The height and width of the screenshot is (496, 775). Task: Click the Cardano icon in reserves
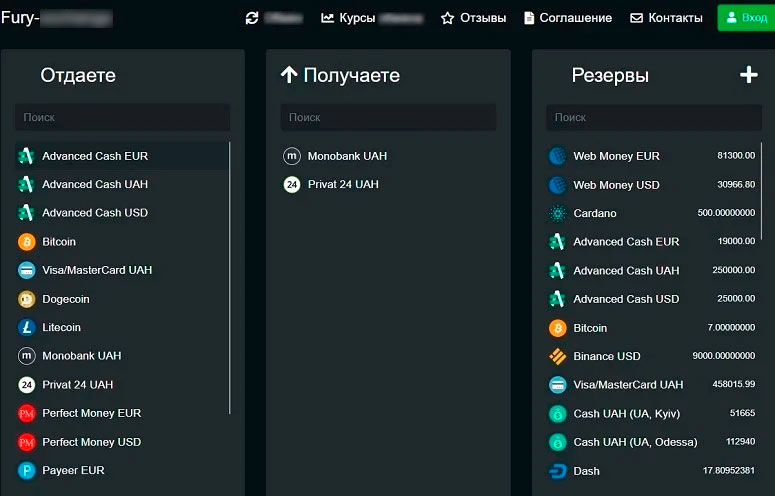[557, 213]
